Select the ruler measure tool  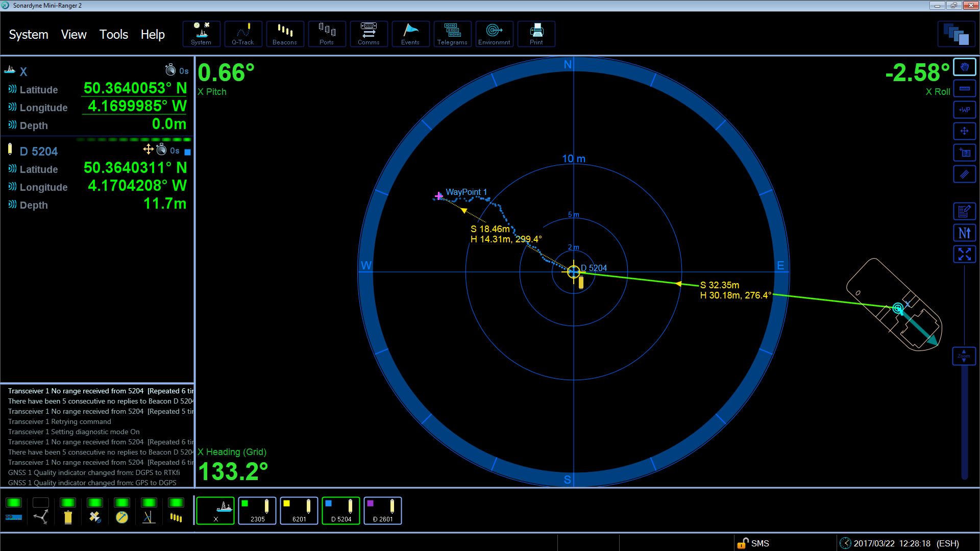(964, 89)
